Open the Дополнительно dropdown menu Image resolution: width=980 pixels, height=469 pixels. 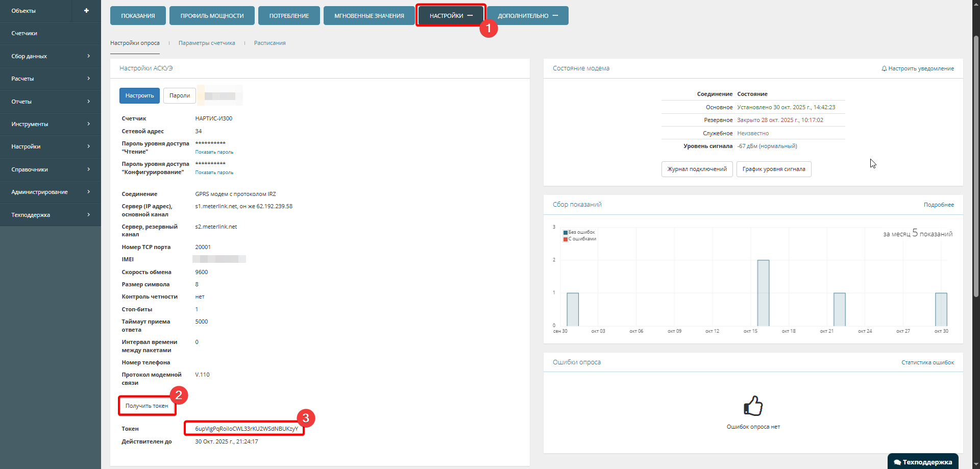[x=527, y=16]
